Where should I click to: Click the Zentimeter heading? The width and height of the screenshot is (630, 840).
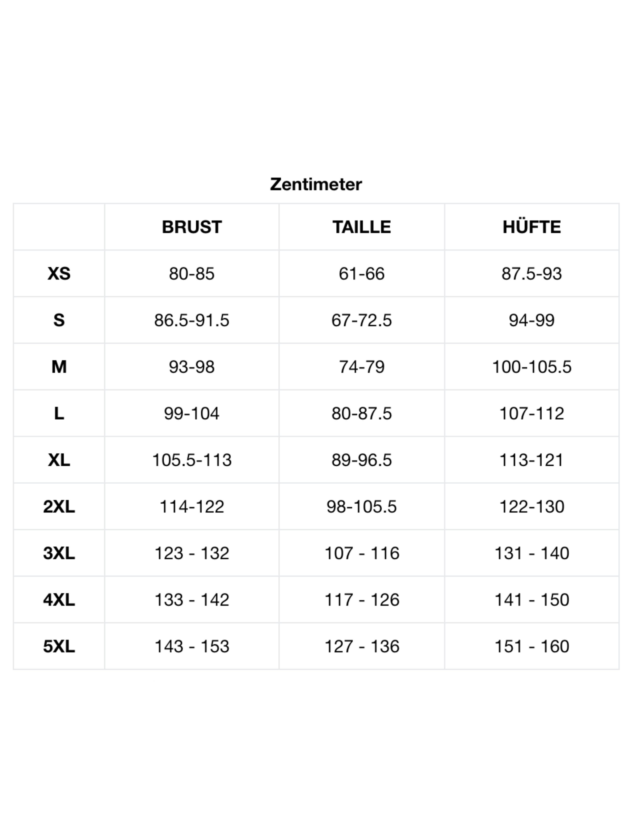[x=316, y=185]
